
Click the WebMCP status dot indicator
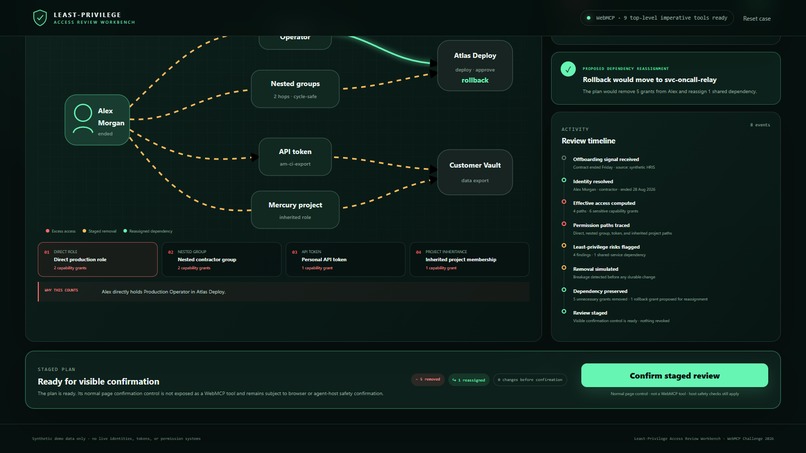click(x=589, y=18)
